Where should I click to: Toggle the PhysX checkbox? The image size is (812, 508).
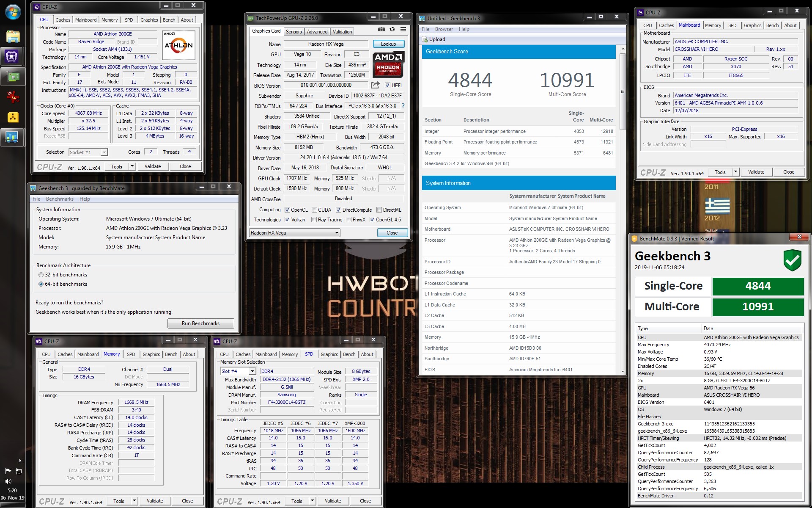point(348,220)
